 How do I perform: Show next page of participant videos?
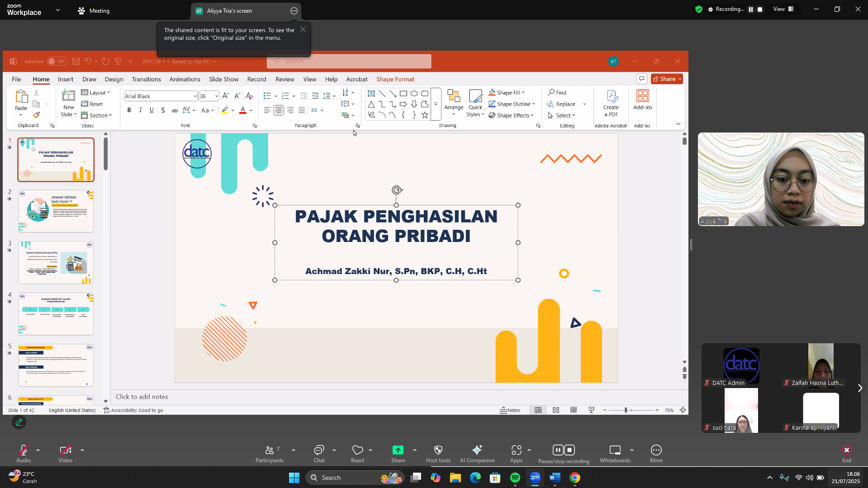(x=860, y=388)
